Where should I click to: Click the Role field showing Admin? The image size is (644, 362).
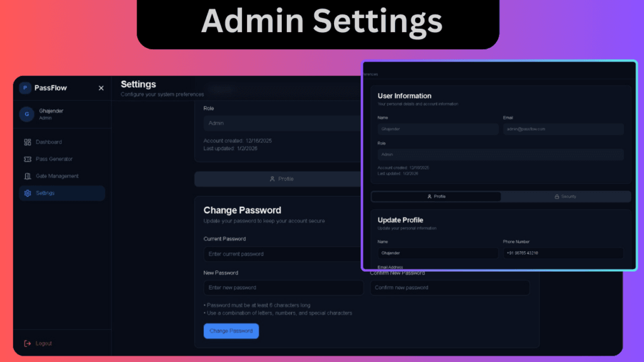click(282, 123)
